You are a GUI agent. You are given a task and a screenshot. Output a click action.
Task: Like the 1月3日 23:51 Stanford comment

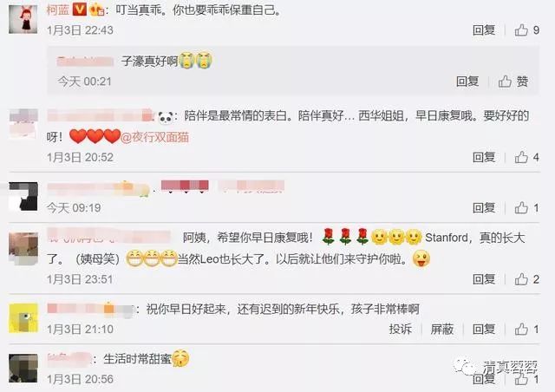point(527,279)
